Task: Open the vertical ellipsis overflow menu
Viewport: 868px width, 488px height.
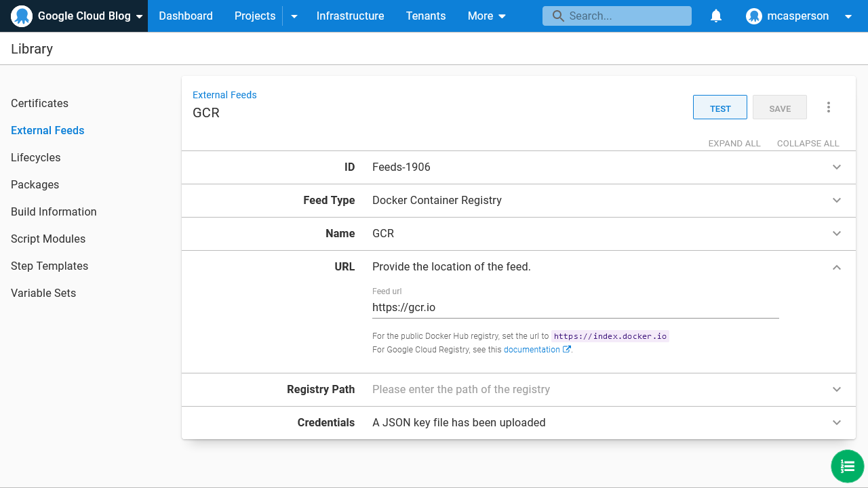Action: [x=829, y=107]
